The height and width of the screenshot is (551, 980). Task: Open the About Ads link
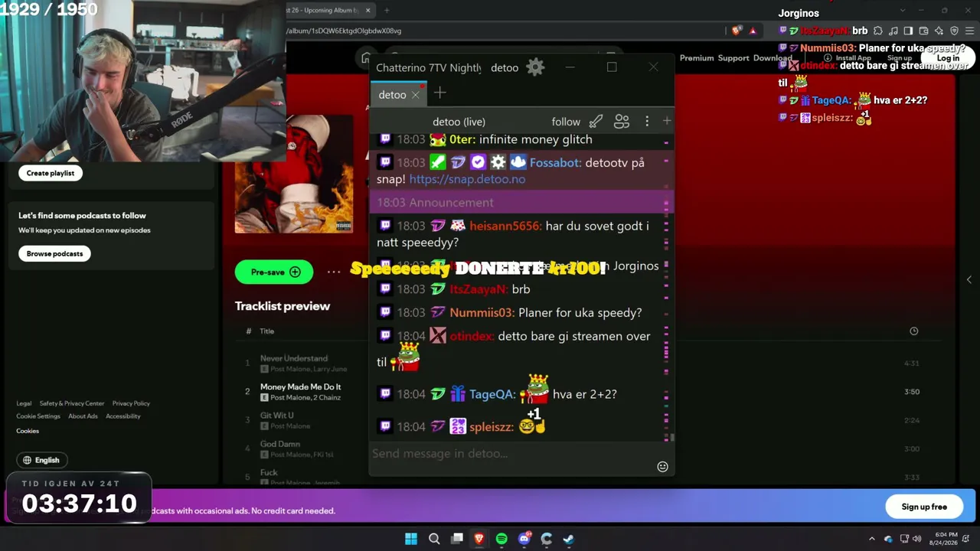pos(83,416)
